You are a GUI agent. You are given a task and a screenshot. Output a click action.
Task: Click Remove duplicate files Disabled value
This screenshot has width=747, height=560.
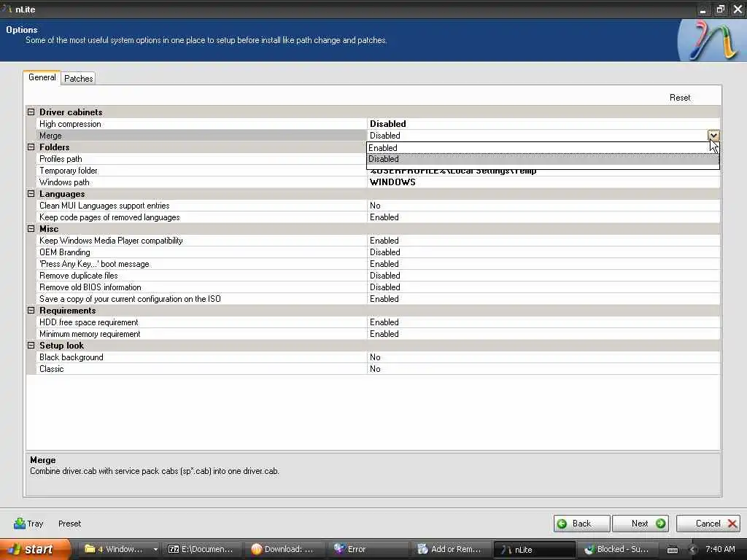tap(385, 276)
